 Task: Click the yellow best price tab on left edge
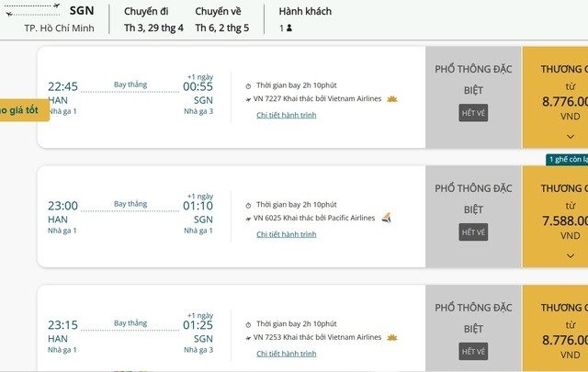click(18, 110)
